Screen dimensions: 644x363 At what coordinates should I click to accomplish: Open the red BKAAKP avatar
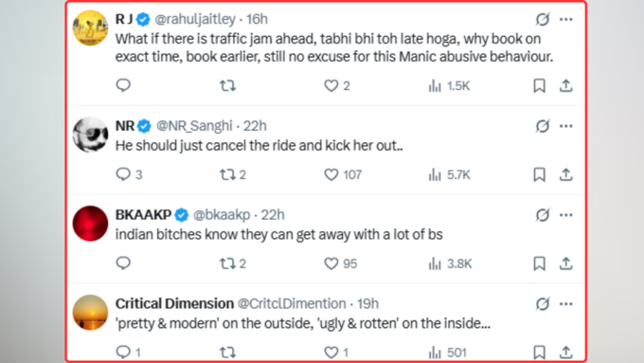click(90, 224)
